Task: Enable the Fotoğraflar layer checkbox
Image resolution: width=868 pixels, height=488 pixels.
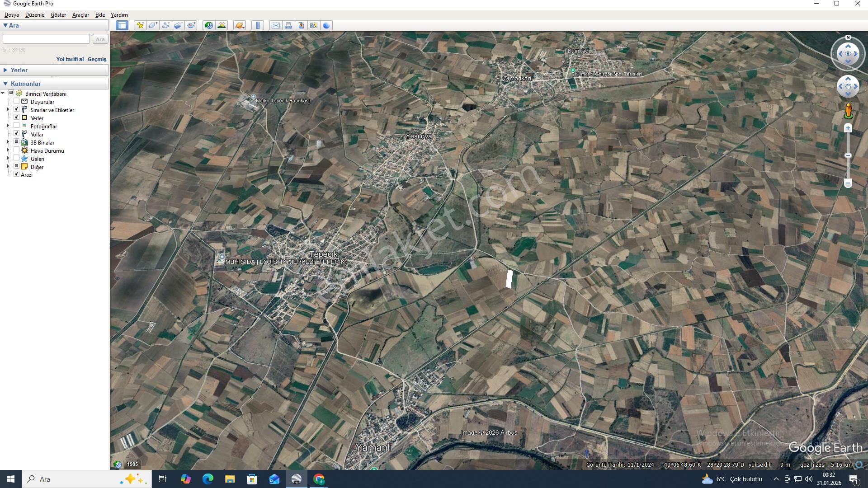Action: (x=17, y=126)
